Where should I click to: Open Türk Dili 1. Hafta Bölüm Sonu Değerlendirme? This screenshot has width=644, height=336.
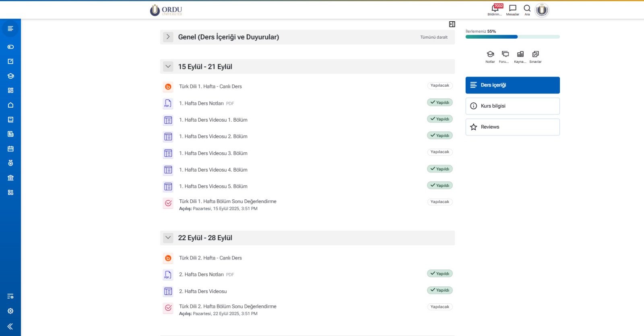[227, 201]
